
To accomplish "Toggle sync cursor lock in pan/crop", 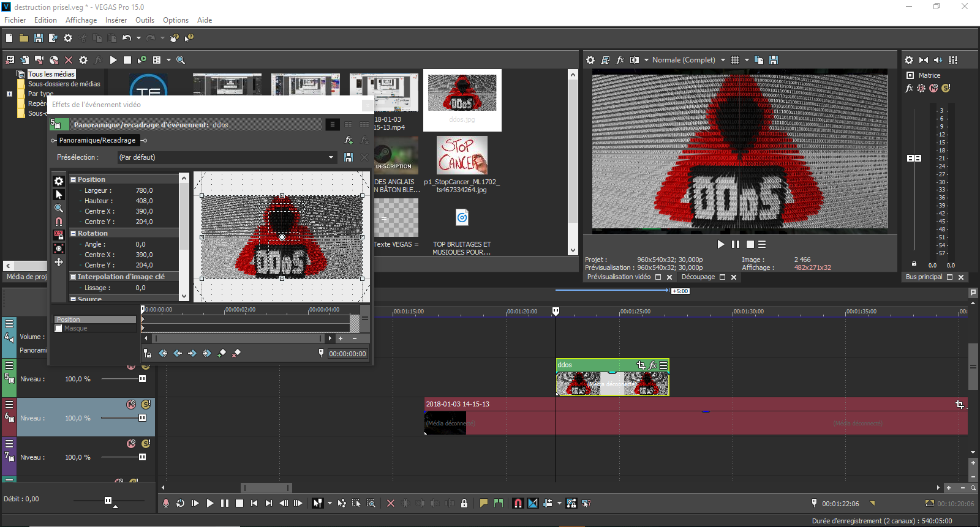I will [148, 353].
